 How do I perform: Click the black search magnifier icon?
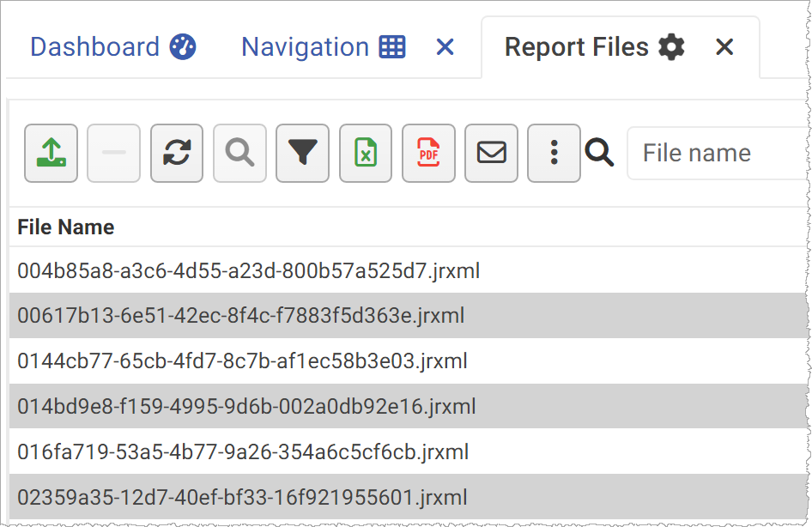[x=599, y=153]
